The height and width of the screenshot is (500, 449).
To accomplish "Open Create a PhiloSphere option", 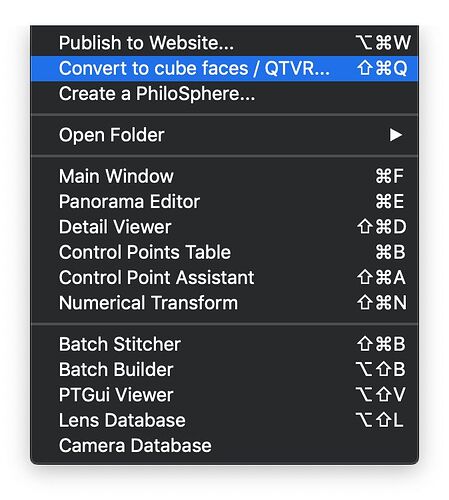I will coord(224,94).
